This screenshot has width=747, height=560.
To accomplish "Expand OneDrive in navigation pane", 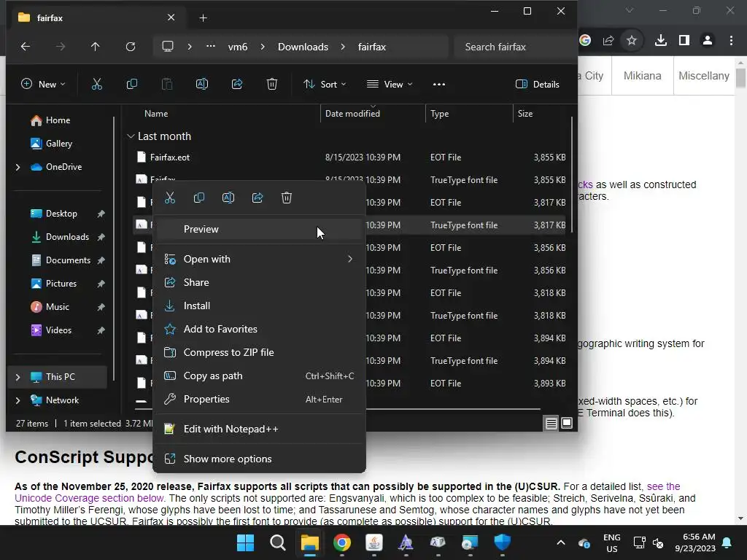I will click(x=18, y=167).
